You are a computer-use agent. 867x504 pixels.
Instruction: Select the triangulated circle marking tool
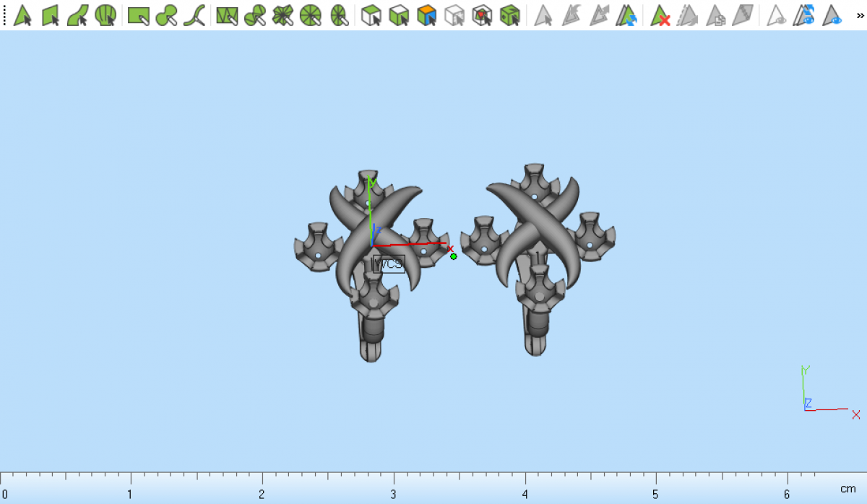tap(310, 14)
